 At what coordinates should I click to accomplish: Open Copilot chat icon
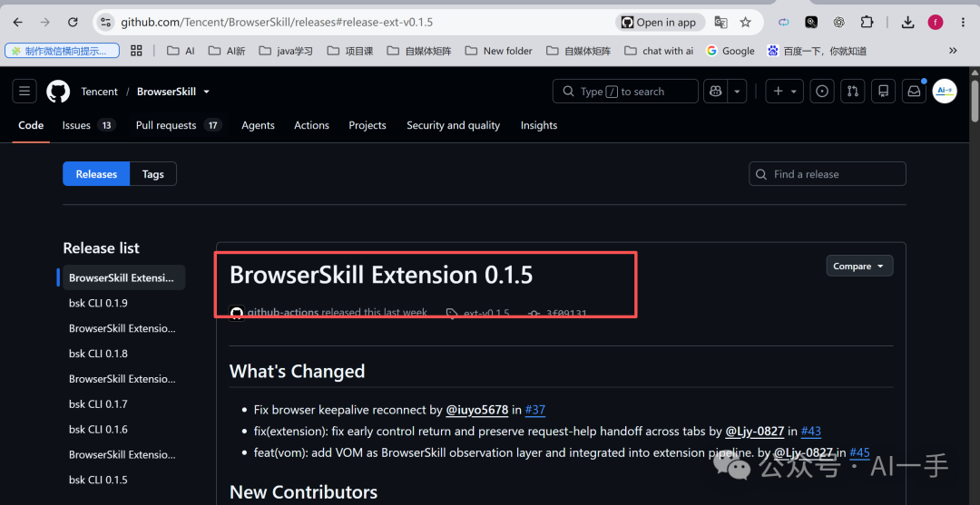click(715, 92)
